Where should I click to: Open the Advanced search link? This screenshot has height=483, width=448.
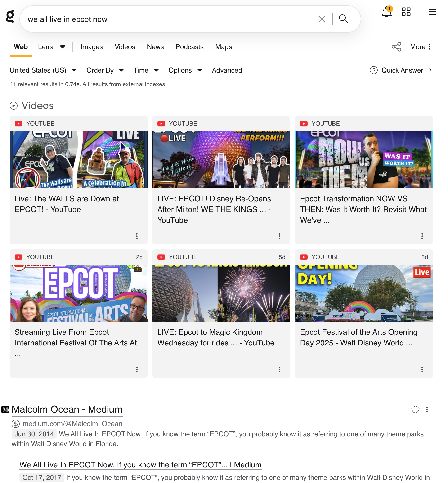pyautogui.click(x=227, y=70)
